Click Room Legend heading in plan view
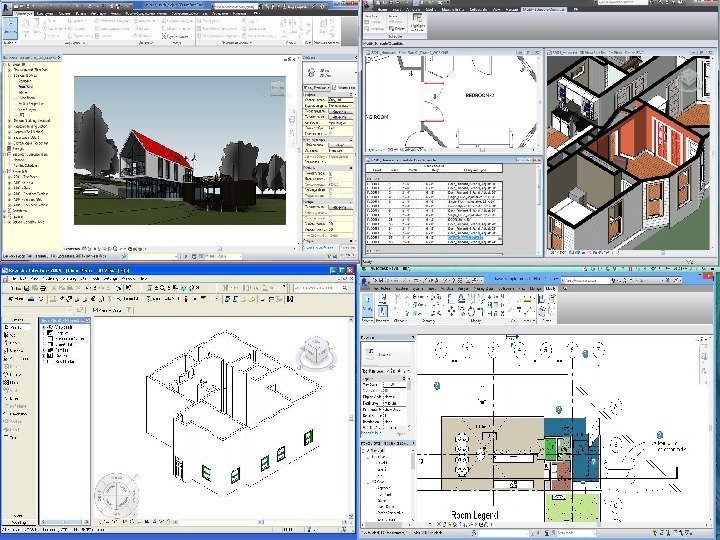The image size is (720, 540). coord(475,515)
